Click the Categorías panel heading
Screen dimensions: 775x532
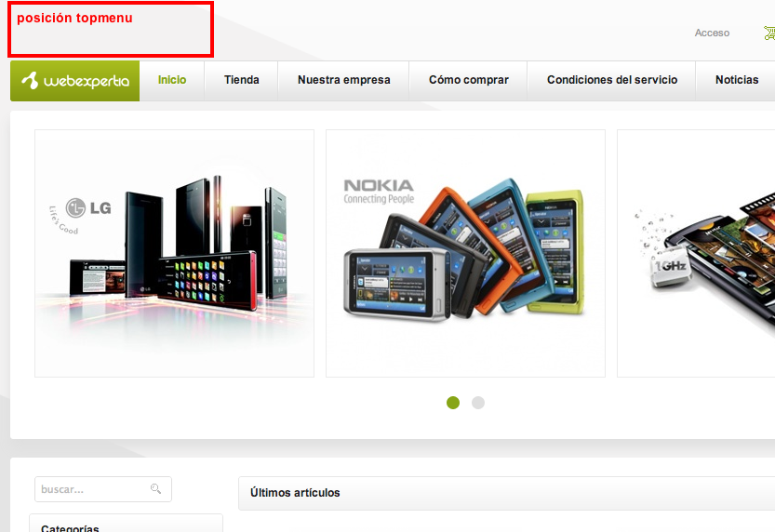coord(70,528)
